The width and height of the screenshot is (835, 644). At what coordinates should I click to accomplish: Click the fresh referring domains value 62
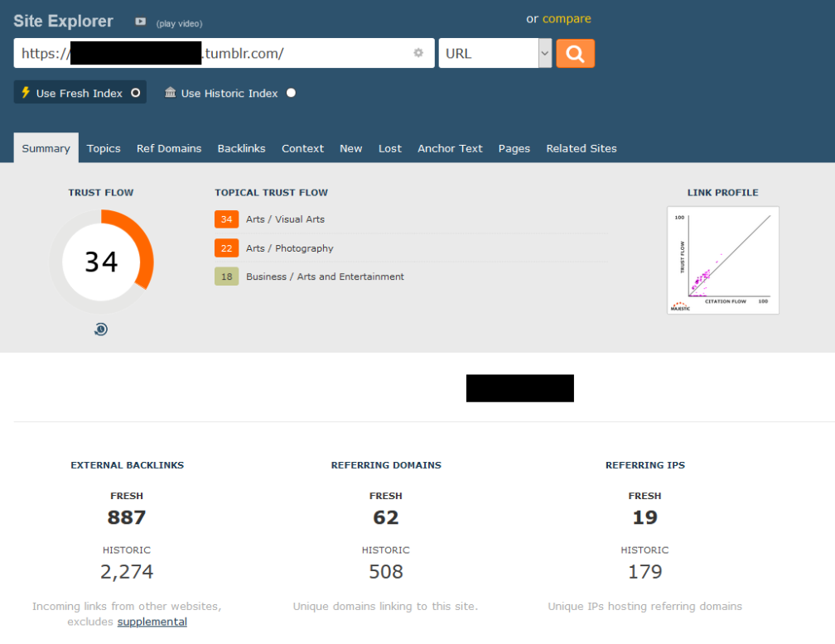coord(386,517)
